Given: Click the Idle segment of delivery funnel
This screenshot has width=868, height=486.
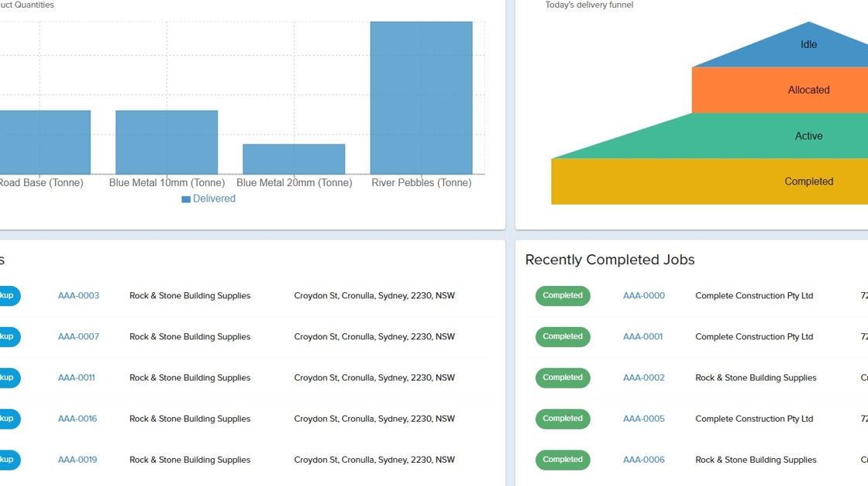Looking at the screenshot, I should click(x=808, y=48).
